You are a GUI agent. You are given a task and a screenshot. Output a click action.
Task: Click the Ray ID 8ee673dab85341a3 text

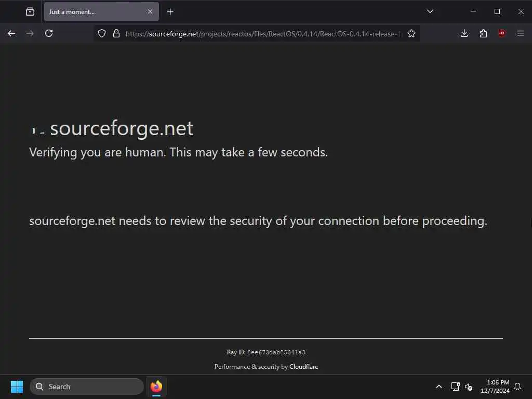pyautogui.click(x=266, y=352)
